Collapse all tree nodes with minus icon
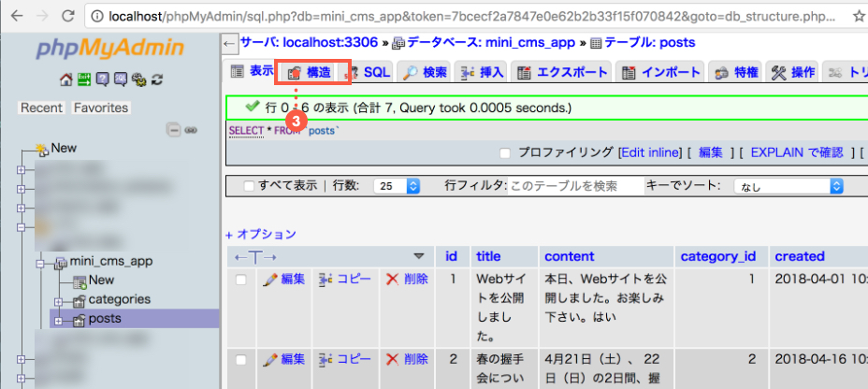The width and height of the screenshot is (868, 389). (x=174, y=130)
